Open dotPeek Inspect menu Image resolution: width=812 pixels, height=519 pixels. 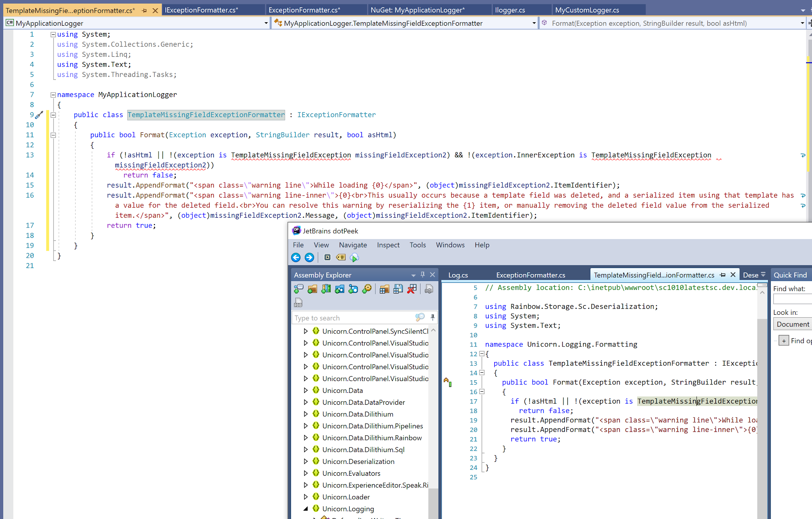tap(388, 245)
